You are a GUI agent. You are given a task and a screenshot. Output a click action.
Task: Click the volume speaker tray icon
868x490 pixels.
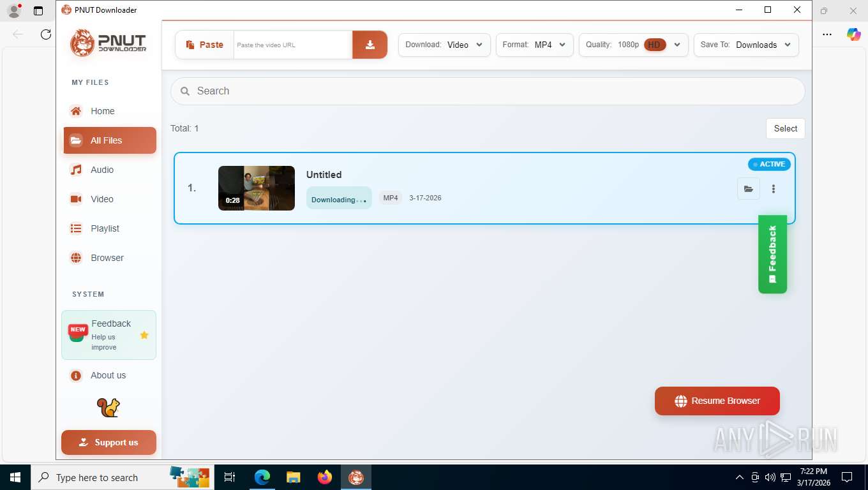[770, 477]
